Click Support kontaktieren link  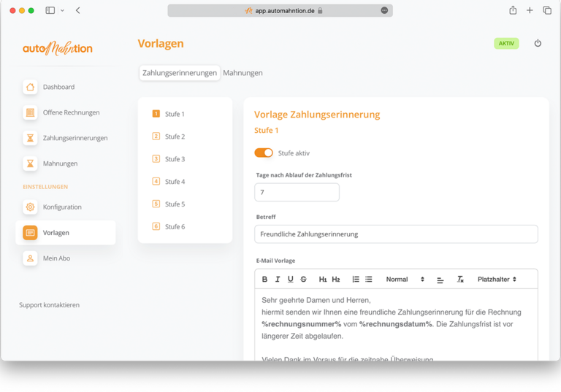[x=49, y=305]
